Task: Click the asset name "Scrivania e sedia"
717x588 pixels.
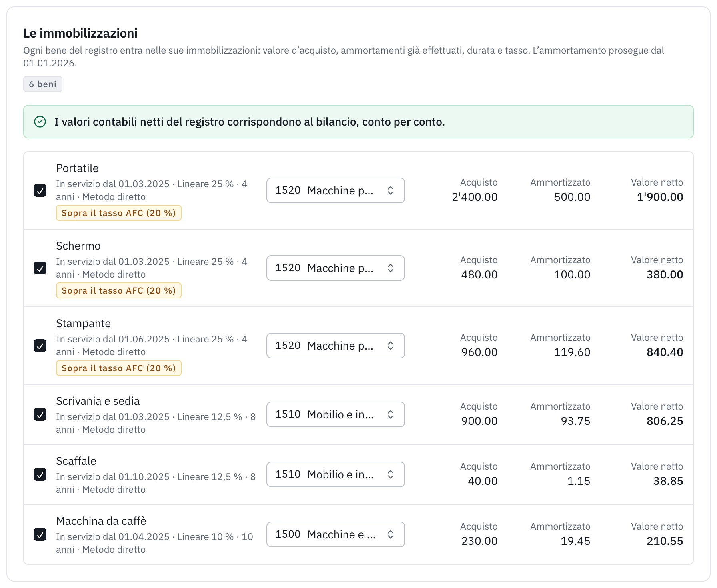Action: pos(98,401)
